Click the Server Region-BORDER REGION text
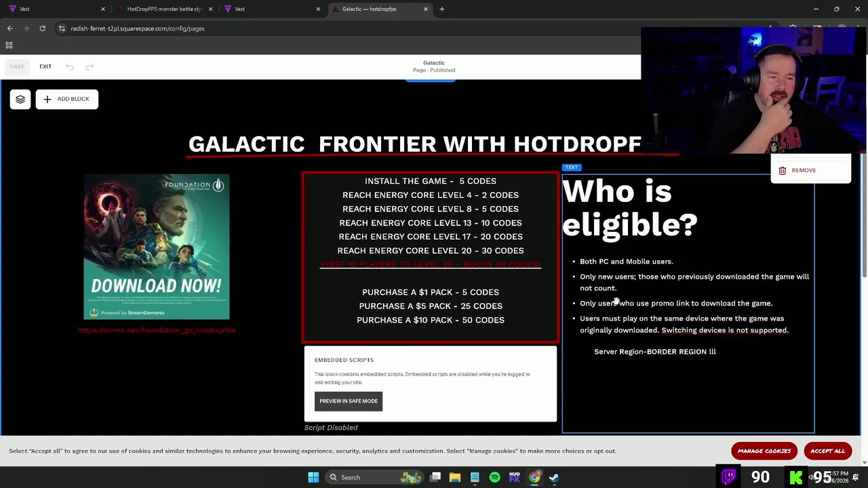Screen dimensions: 868x488 [x=655, y=352]
